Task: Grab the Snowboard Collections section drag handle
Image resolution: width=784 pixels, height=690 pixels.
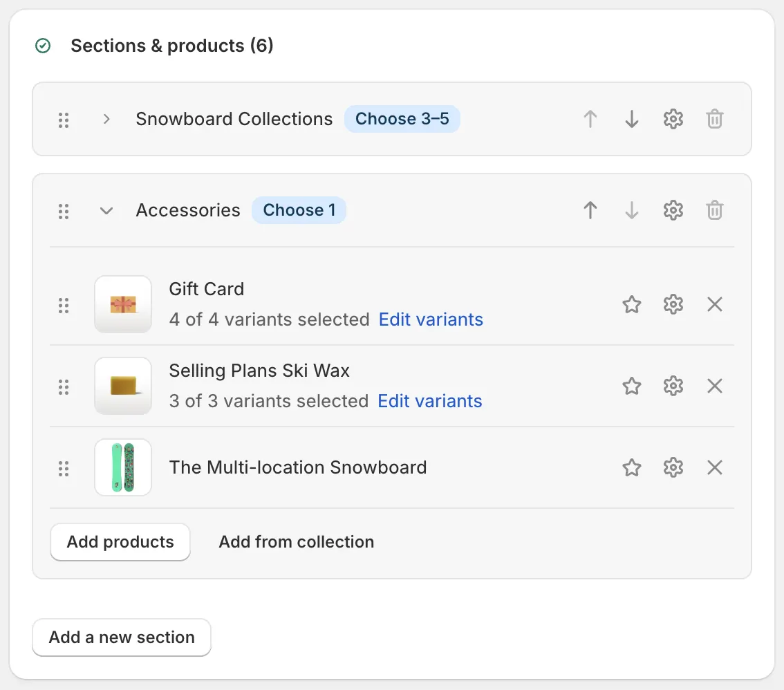Action: 64,120
